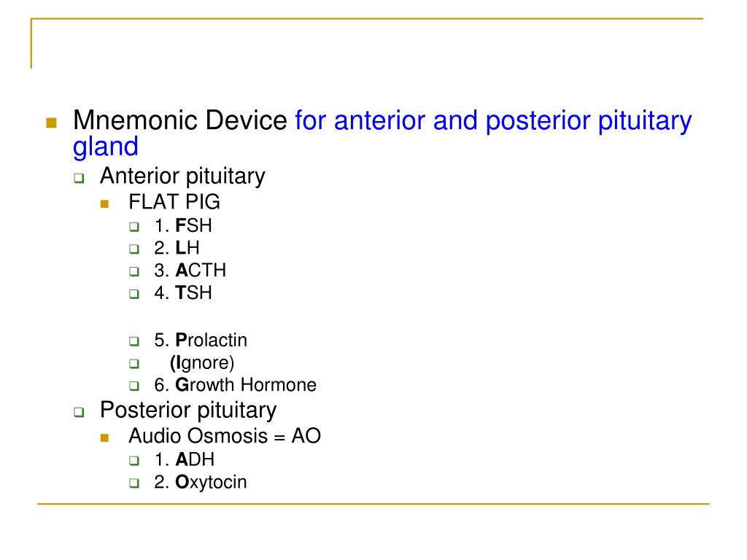Click the bullet beside 3. ACTH
Image resolution: width=747 pixels, height=560 pixels.
pos(134,271)
